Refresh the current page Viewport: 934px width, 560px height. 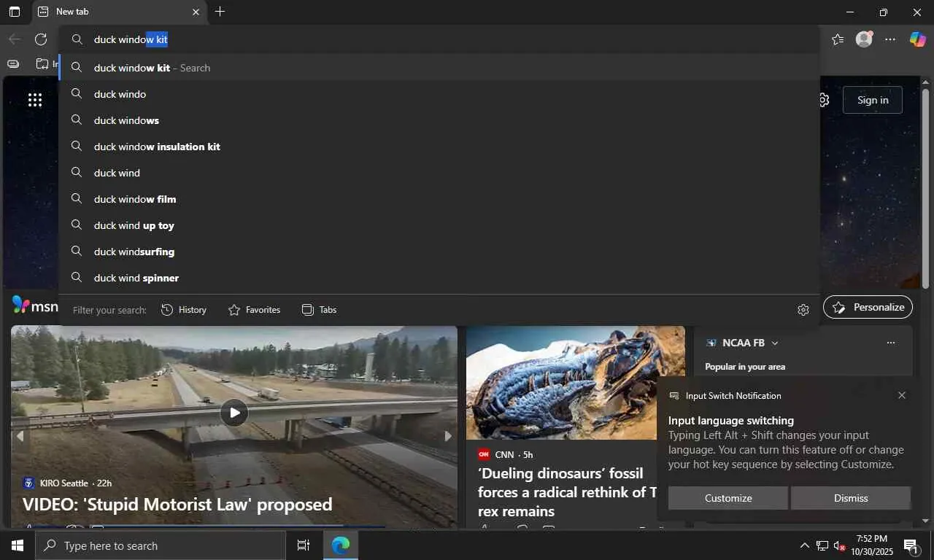point(41,39)
